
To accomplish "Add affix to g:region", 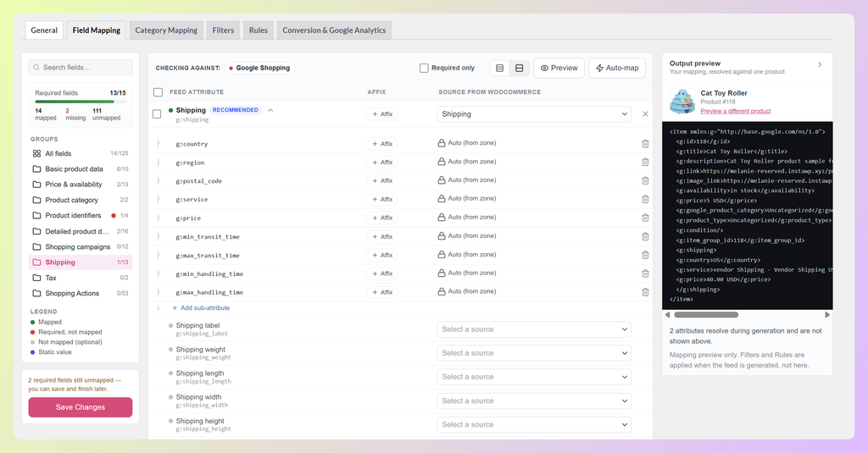I will pyautogui.click(x=382, y=162).
